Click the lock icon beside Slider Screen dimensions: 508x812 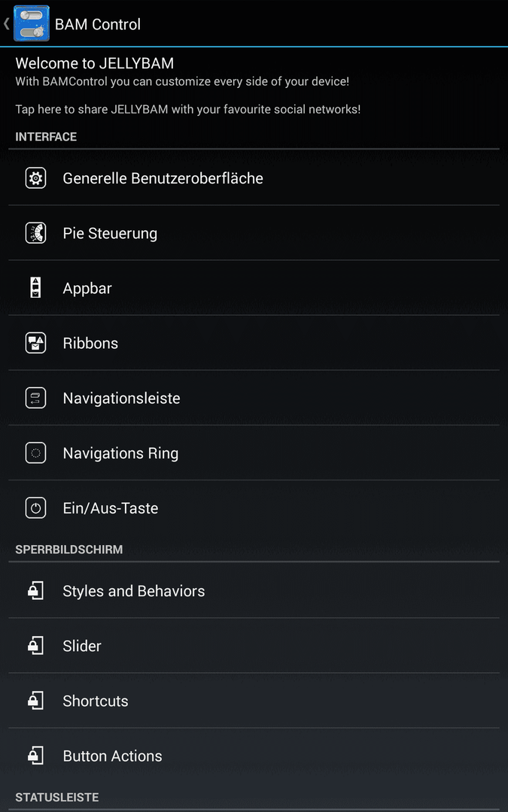(x=36, y=646)
